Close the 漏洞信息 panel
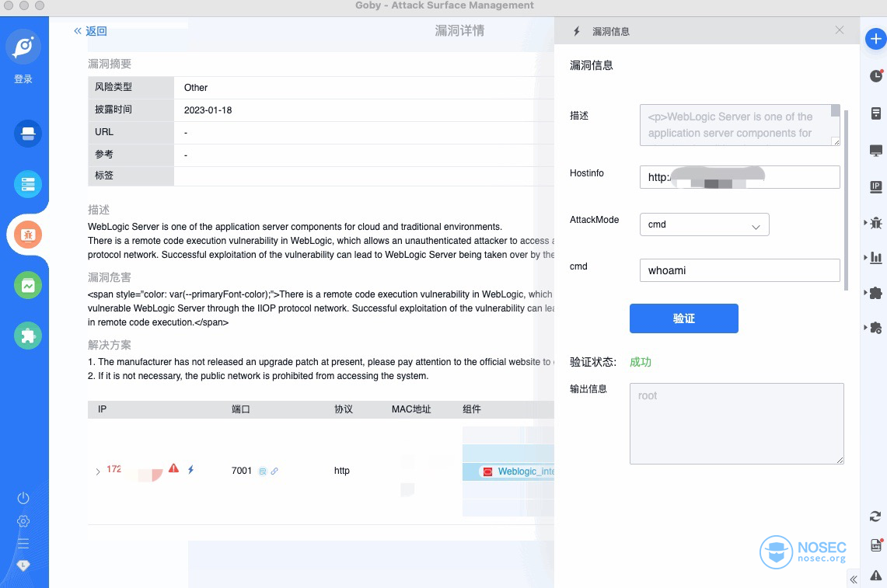Image resolution: width=887 pixels, height=588 pixels. click(840, 30)
